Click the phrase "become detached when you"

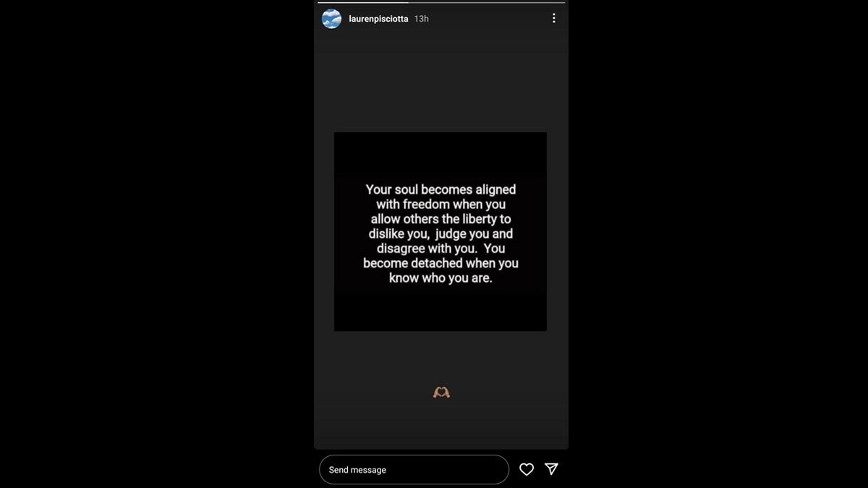[441, 263]
